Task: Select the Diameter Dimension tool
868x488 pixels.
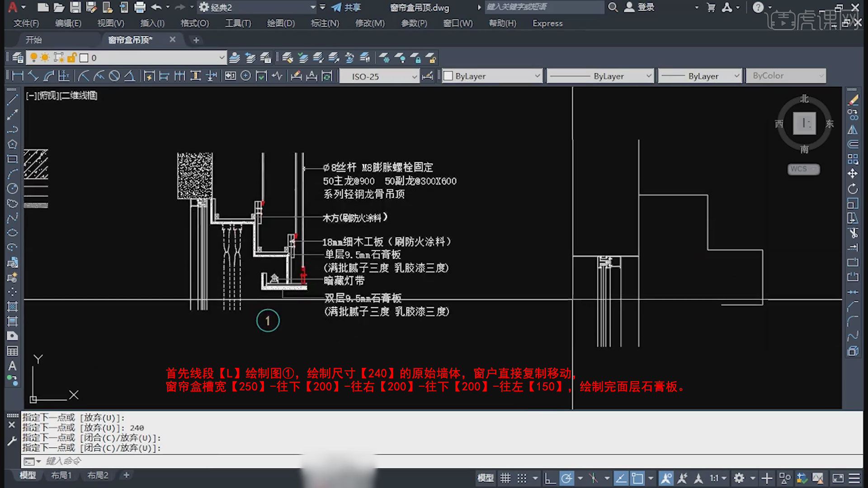Action: click(114, 76)
